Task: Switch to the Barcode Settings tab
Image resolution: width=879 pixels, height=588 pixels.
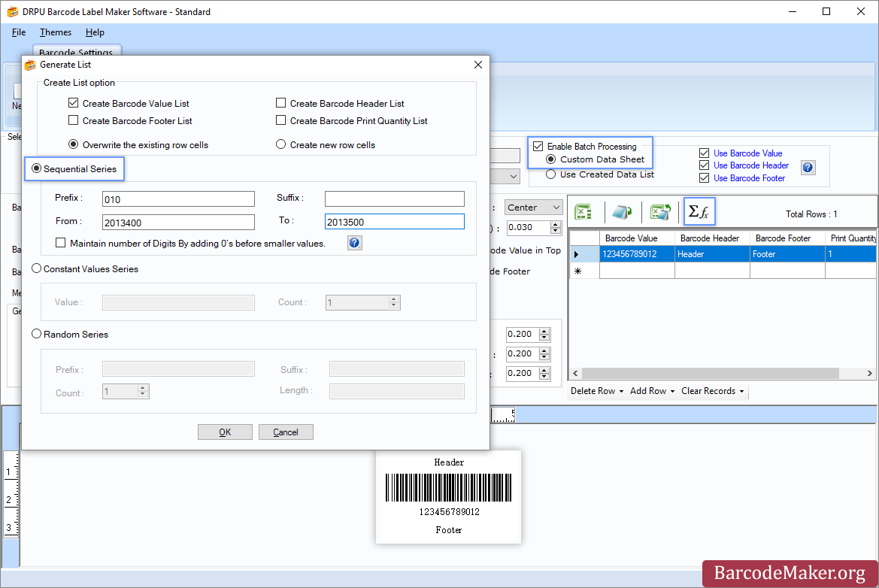Action: click(76, 52)
